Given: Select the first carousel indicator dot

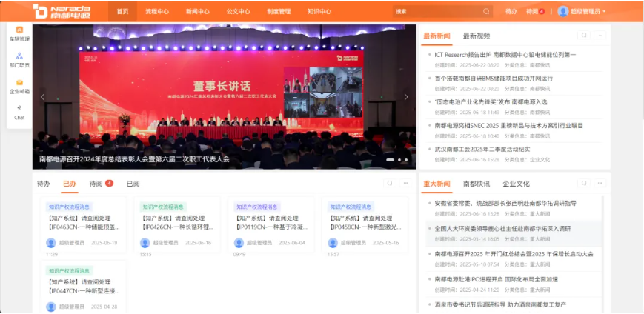Looking at the screenshot, I should click(390, 160).
